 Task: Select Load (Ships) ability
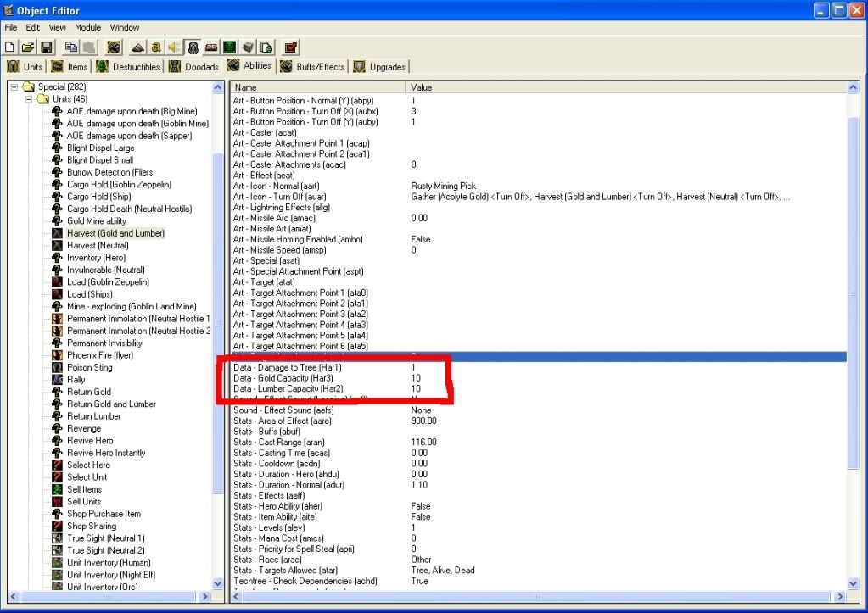pos(90,293)
